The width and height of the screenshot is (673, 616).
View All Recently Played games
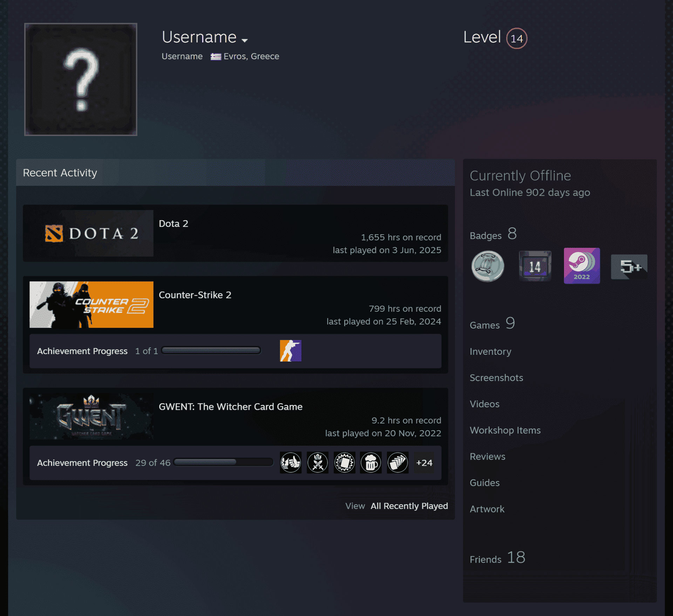pyautogui.click(x=409, y=506)
